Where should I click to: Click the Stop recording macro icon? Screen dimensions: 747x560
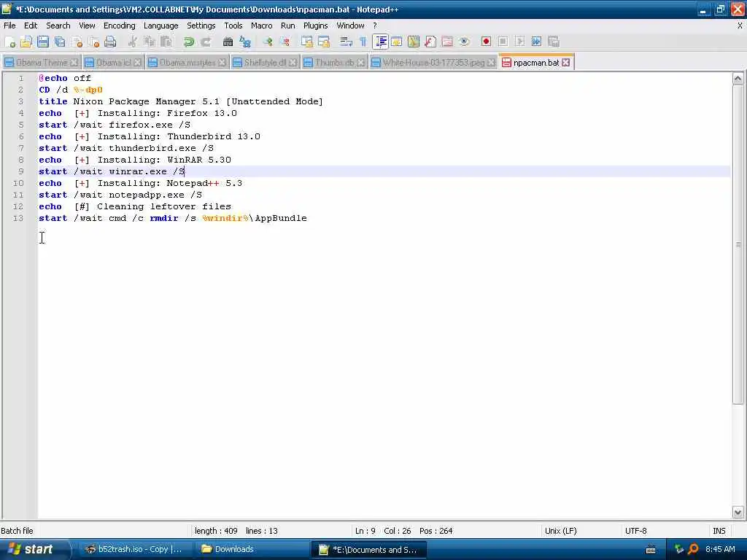(503, 42)
